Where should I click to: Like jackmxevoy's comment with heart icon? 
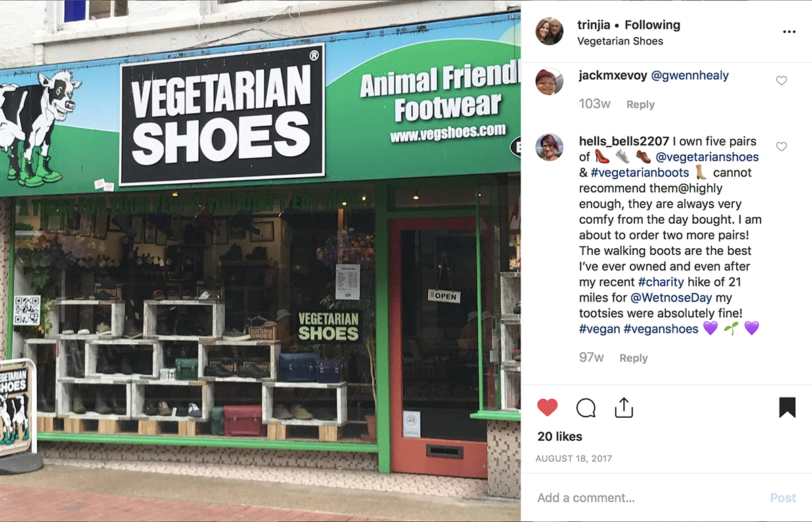point(782,80)
